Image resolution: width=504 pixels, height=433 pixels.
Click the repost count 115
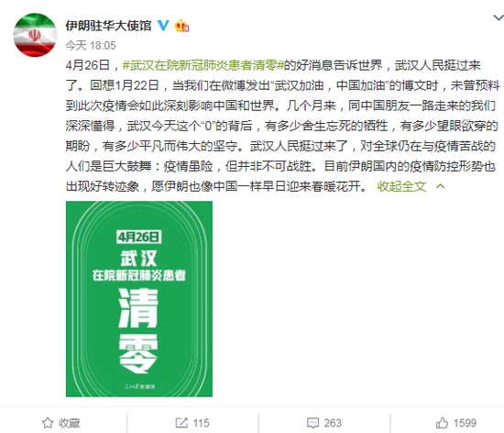[201, 423]
